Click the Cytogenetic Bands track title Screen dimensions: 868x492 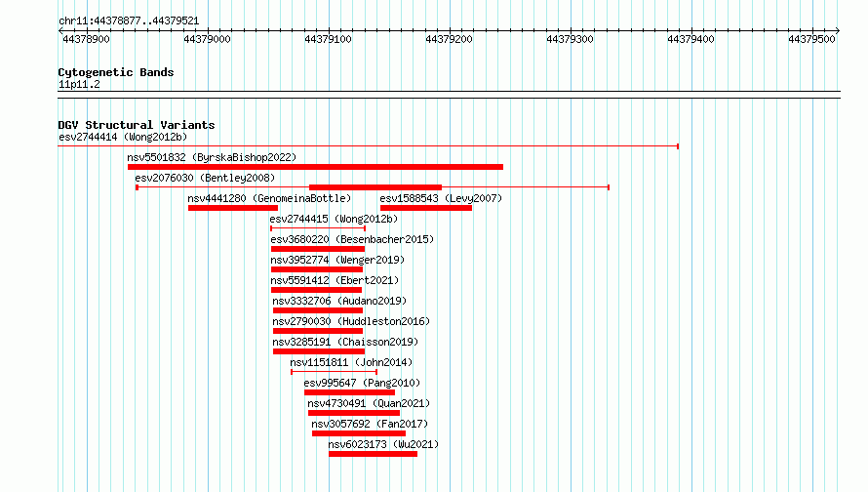point(116,72)
